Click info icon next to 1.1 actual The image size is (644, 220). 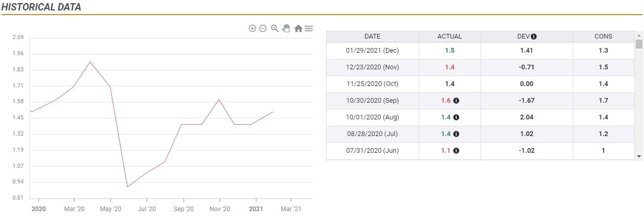click(456, 151)
